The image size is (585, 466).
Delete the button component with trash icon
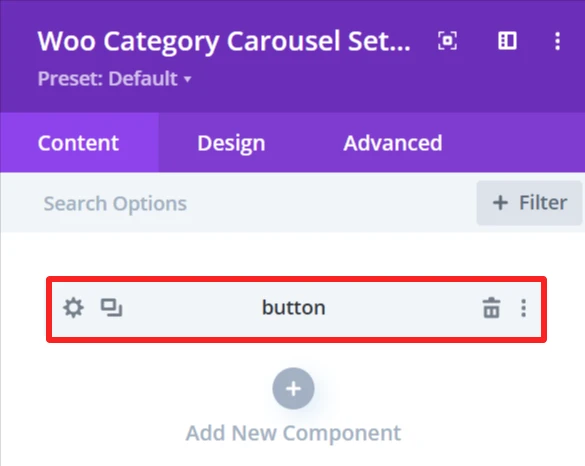pyautogui.click(x=491, y=308)
